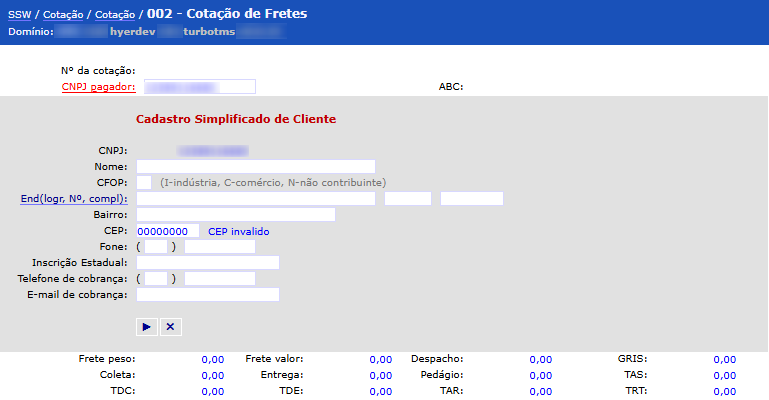Select Telefone de cobrança area code box
The image size is (769, 400).
[x=156, y=279]
